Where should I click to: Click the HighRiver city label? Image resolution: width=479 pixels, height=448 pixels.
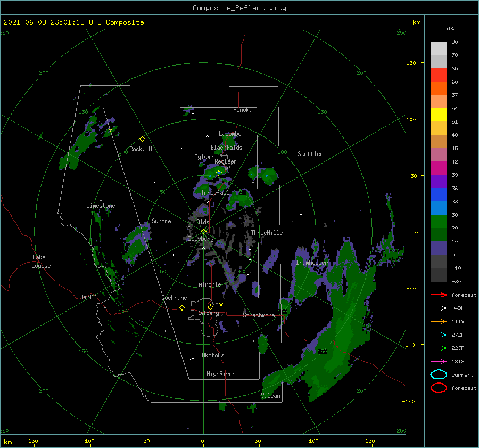(x=221, y=374)
